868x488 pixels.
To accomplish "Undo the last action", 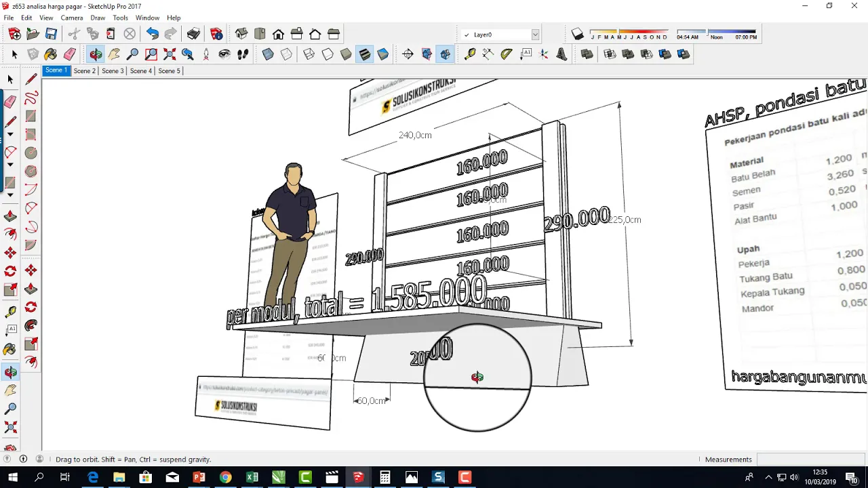I will coord(153,34).
